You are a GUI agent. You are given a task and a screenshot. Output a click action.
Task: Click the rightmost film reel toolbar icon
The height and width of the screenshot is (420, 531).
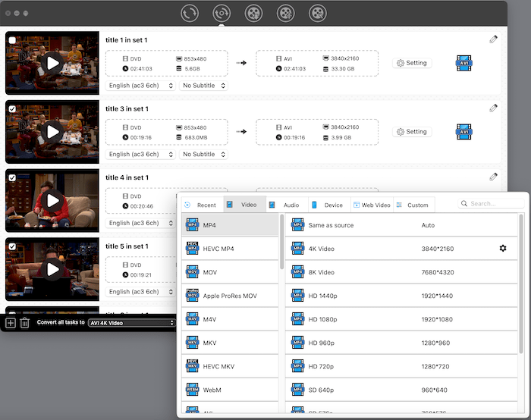(x=318, y=13)
